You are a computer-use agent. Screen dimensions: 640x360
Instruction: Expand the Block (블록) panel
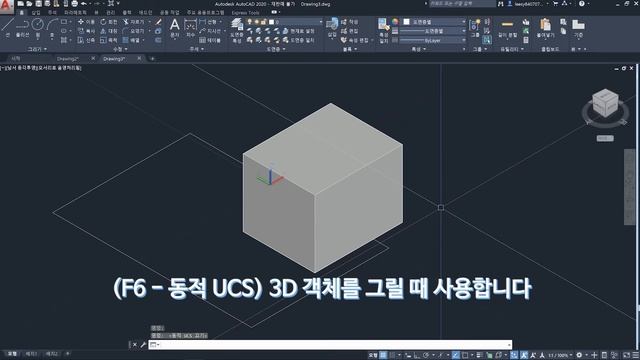point(350,49)
